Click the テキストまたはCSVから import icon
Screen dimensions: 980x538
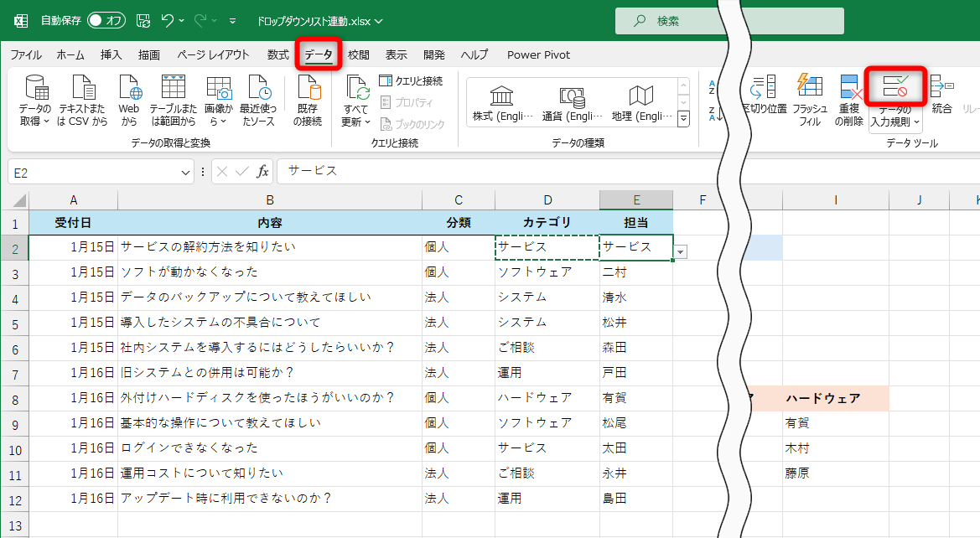click(x=82, y=99)
